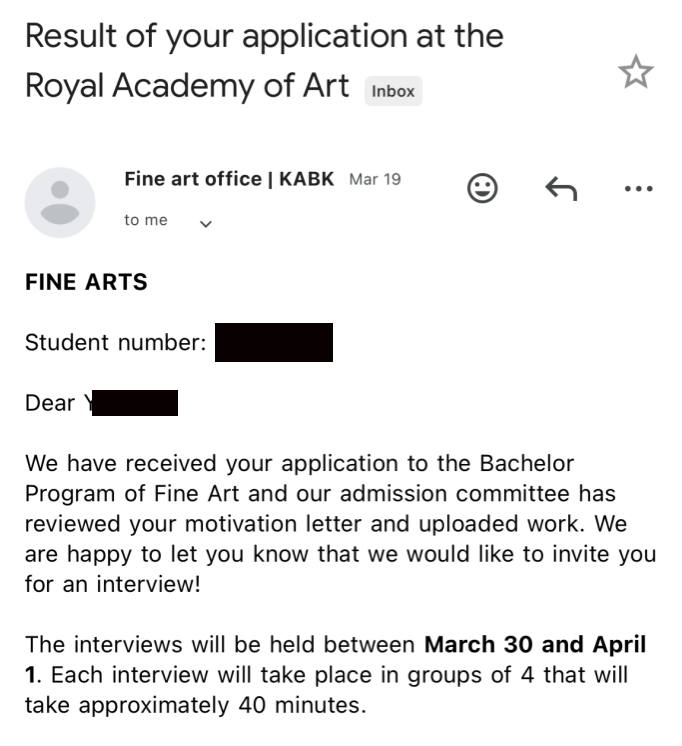Open the three-dot more options menu

638,188
